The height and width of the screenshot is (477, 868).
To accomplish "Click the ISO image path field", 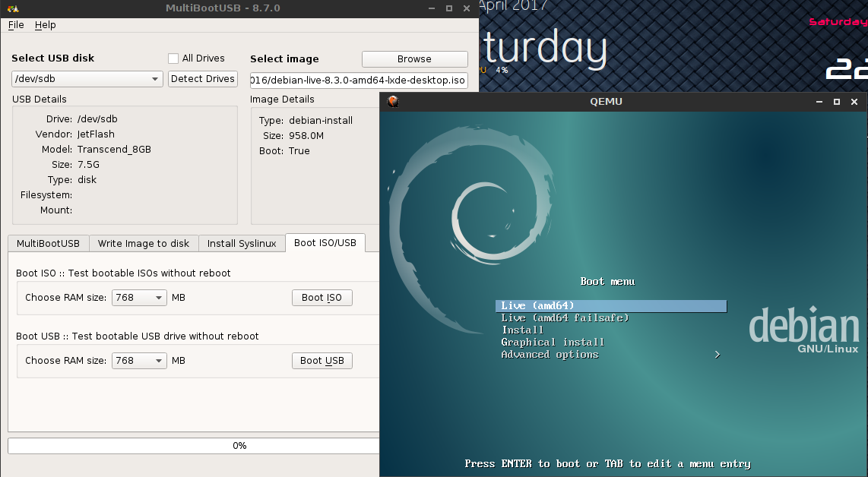I will [359, 81].
